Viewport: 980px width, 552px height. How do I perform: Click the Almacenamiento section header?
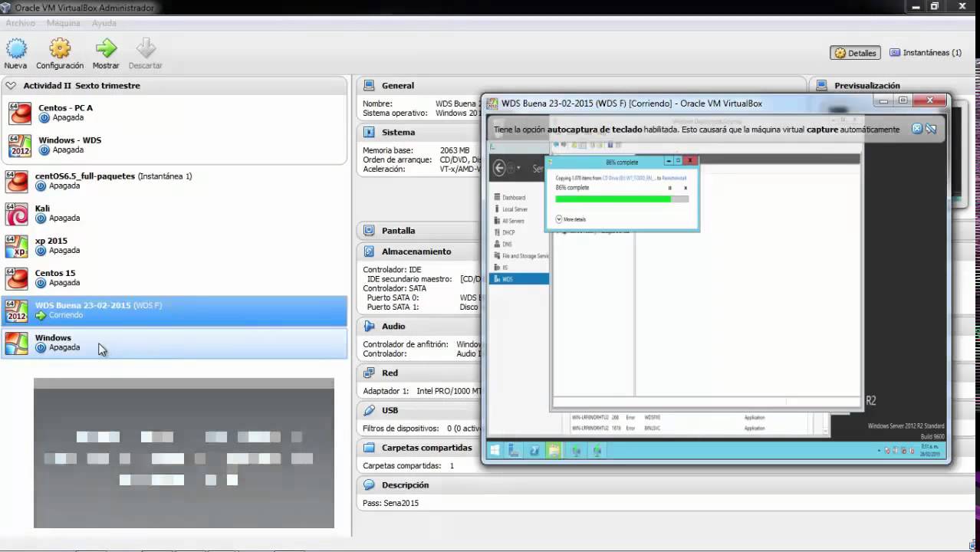(x=416, y=251)
